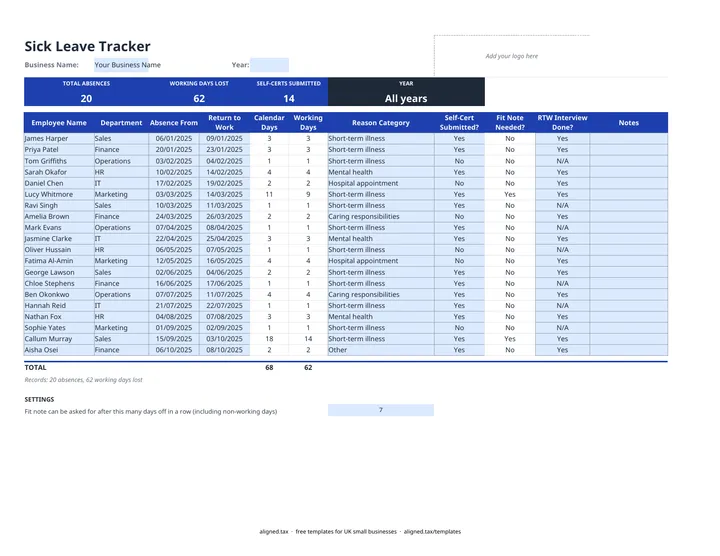Click the records summary line under TOTAL
This screenshot has width=720, height=556.
(x=83, y=380)
